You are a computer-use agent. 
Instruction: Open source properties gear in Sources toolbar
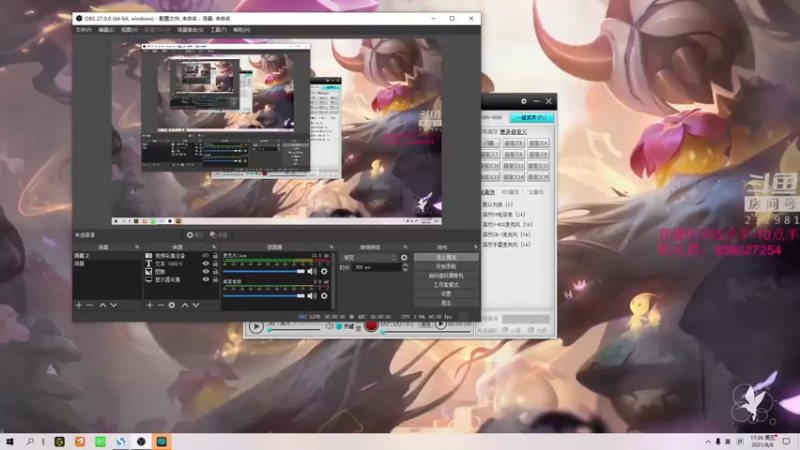(172, 305)
